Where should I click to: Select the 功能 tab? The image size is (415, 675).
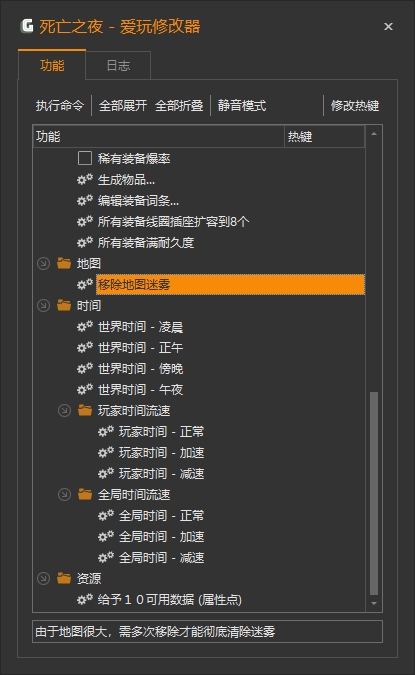click(x=52, y=65)
